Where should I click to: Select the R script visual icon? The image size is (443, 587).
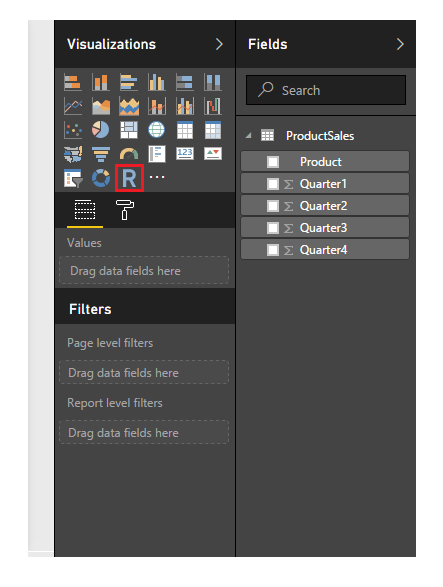click(x=129, y=178)
